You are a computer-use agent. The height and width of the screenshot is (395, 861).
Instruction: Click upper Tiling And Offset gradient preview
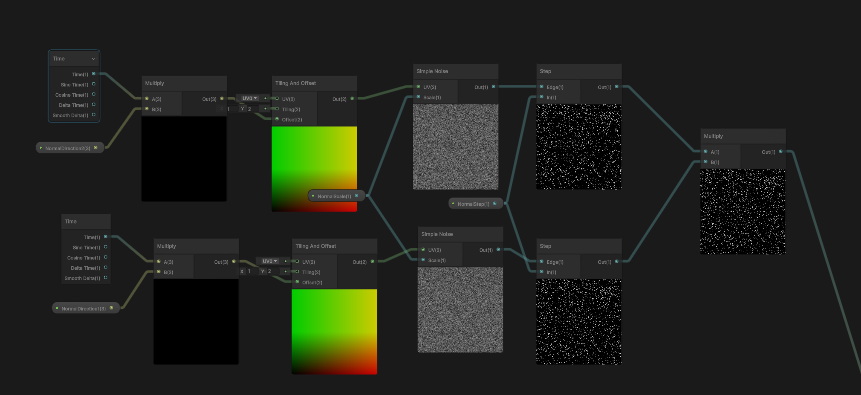click(x=315, y=169)
